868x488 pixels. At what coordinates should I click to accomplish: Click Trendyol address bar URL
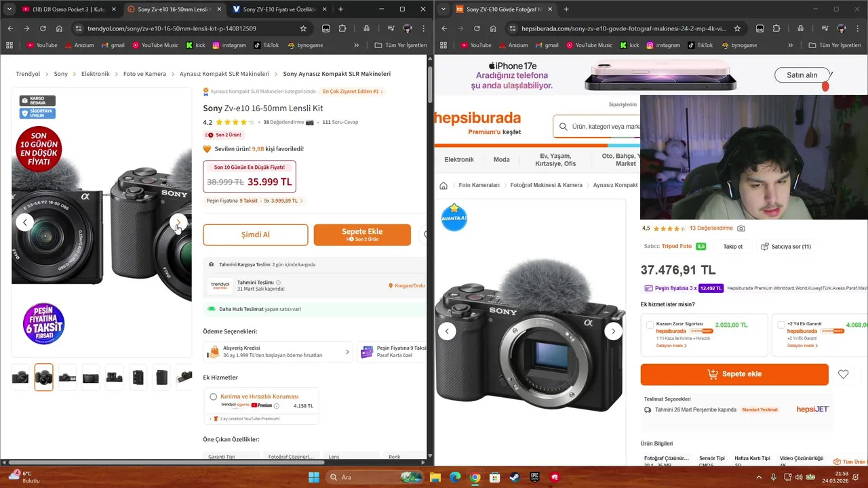[x=172, y=28]
